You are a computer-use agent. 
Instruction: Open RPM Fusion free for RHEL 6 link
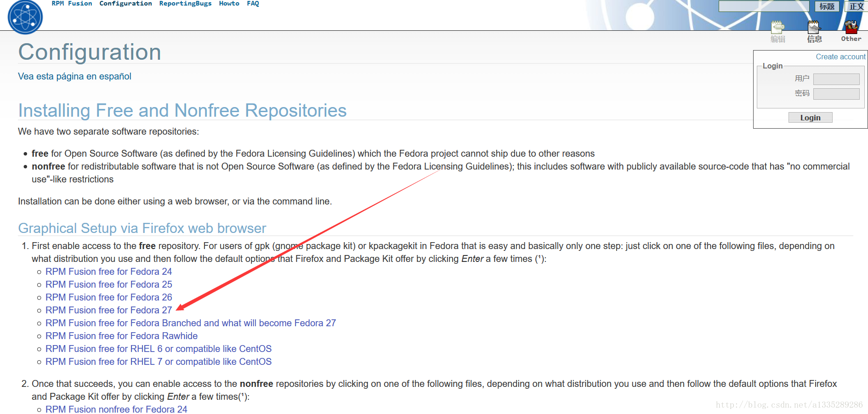click(159, 349)
